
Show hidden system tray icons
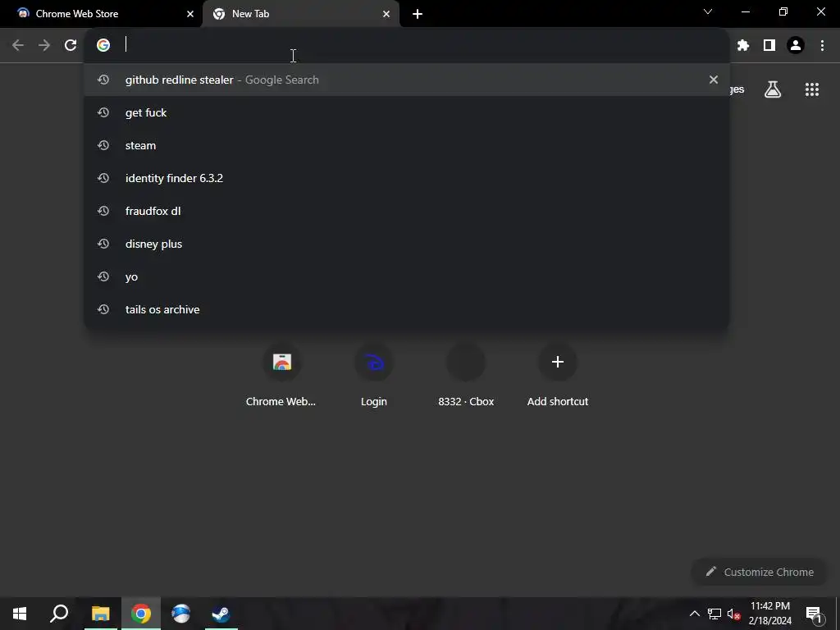(694, 614)
